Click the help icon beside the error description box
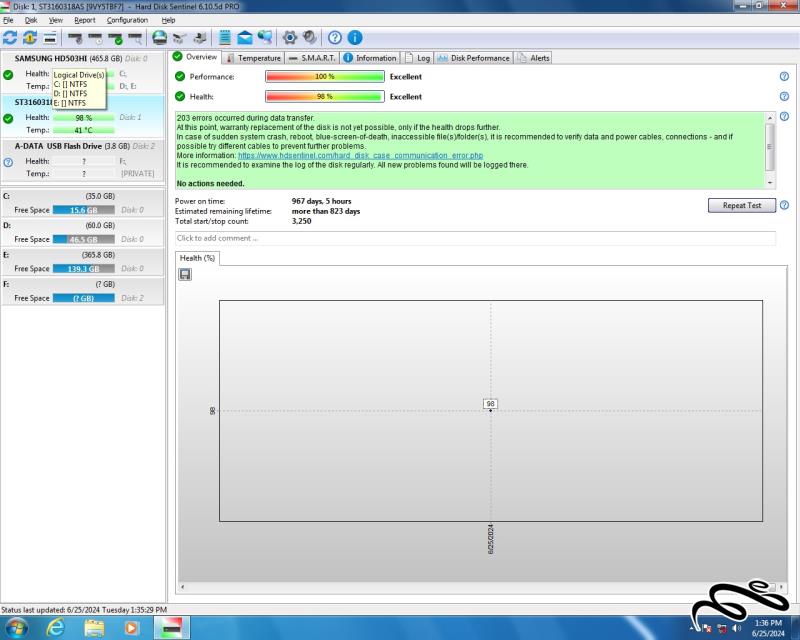This screenshot has width=800, height=640. pos(784,116)
